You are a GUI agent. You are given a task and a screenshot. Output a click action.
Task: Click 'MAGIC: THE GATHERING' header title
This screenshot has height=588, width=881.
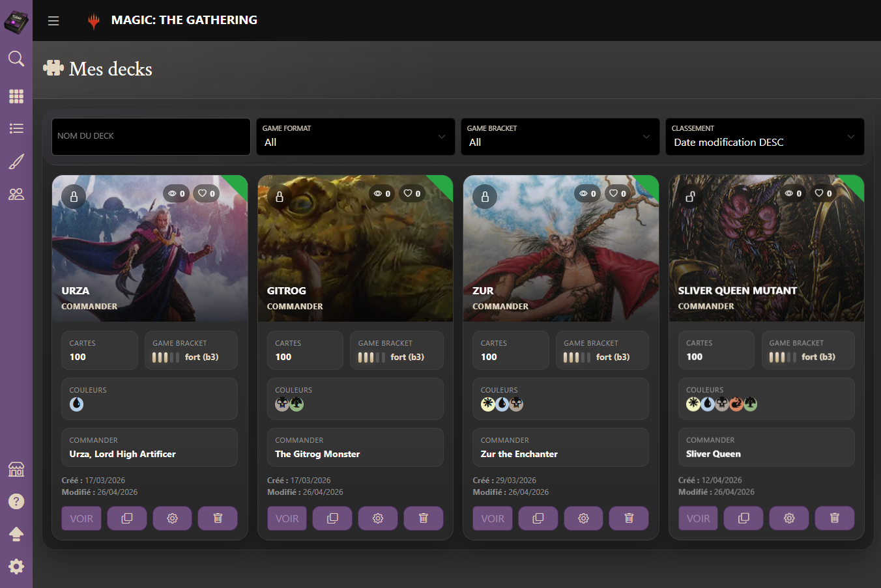pyautogui.click(x=184, y=20)
